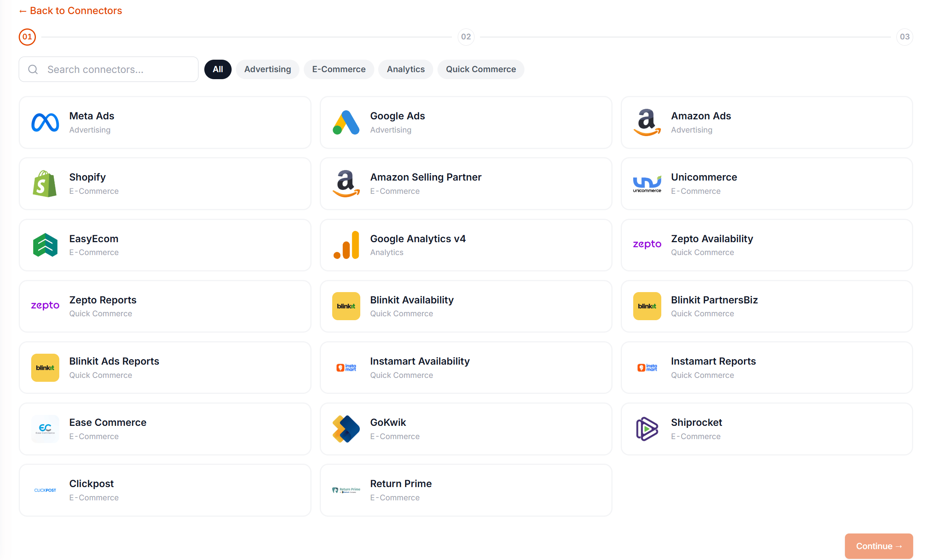Filter connectors by E-Commerce
Screen dimensions: 935x560
point(339,69)
